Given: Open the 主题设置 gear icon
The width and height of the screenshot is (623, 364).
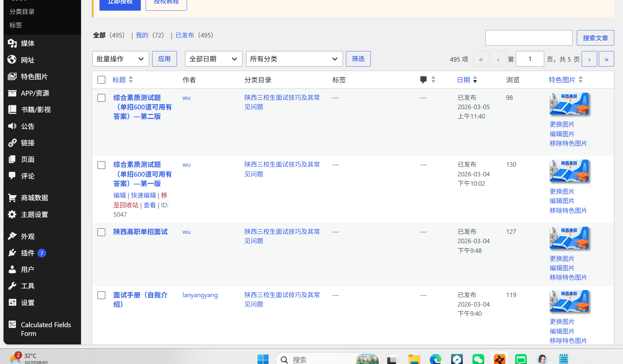Looking at the screenshot, I should 12,214.
